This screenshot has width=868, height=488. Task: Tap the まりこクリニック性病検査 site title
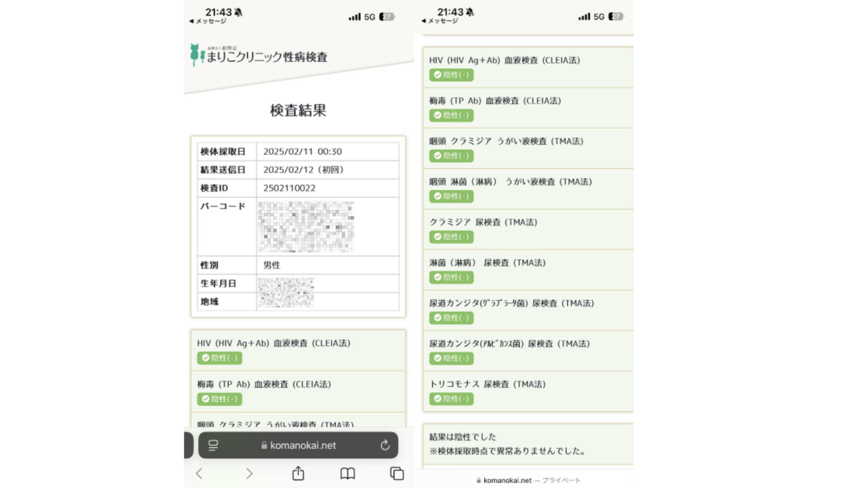[267, 57]
